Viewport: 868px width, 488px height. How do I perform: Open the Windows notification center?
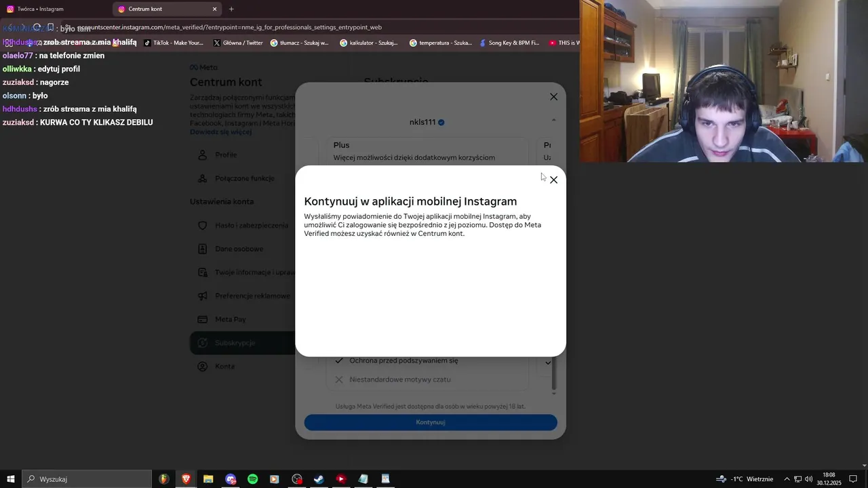pos(853,479)
